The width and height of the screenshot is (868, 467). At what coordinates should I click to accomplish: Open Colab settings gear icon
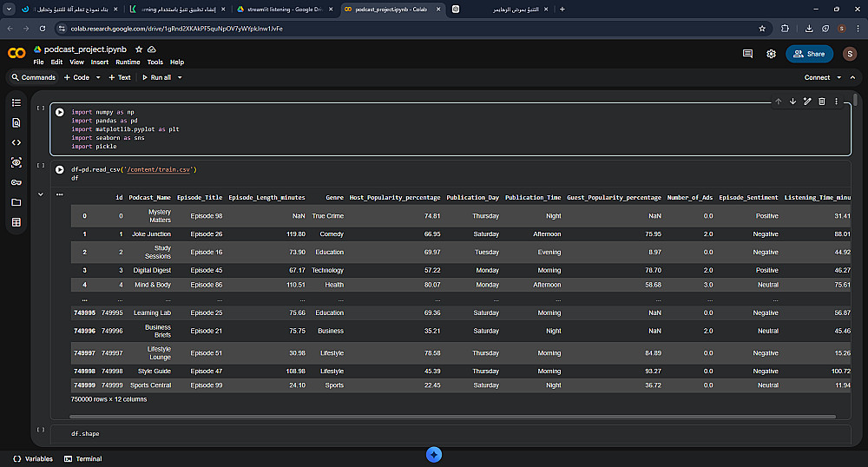coord(771,54)
